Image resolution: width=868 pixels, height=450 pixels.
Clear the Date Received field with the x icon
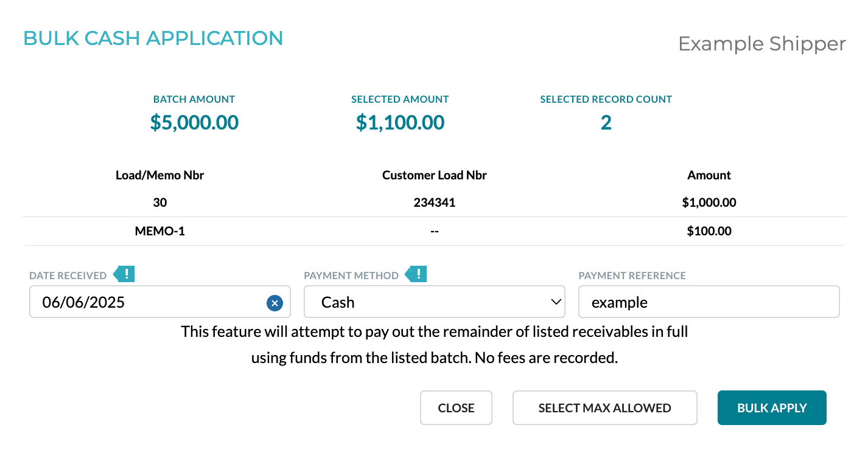[275, 302]
